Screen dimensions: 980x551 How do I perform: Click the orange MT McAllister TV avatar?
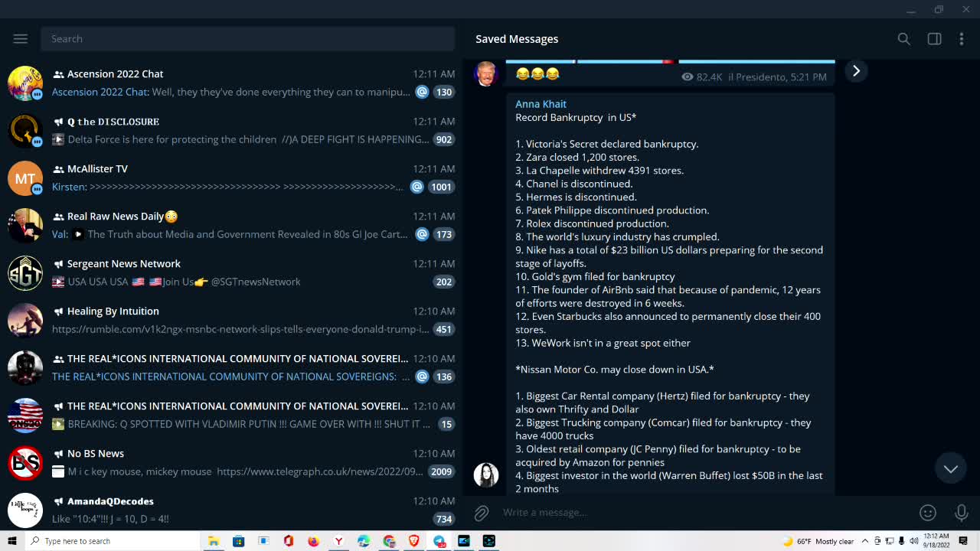[25, 178]
